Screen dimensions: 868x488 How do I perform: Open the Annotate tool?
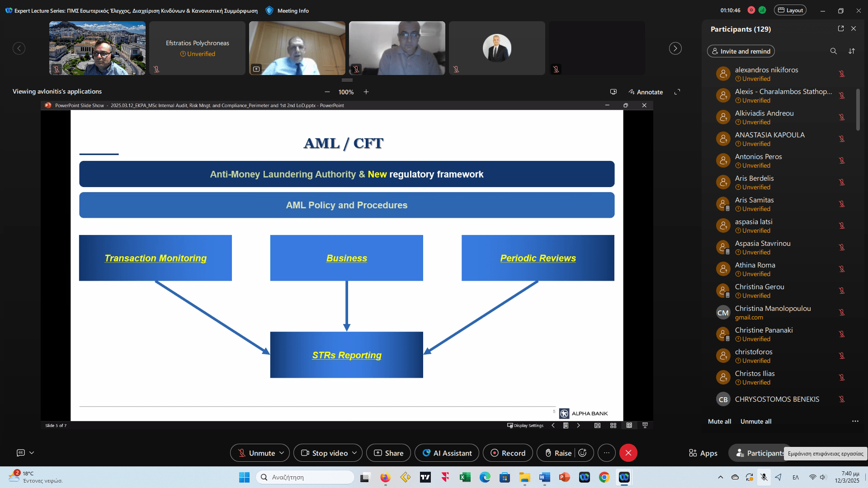pos(646,92)
